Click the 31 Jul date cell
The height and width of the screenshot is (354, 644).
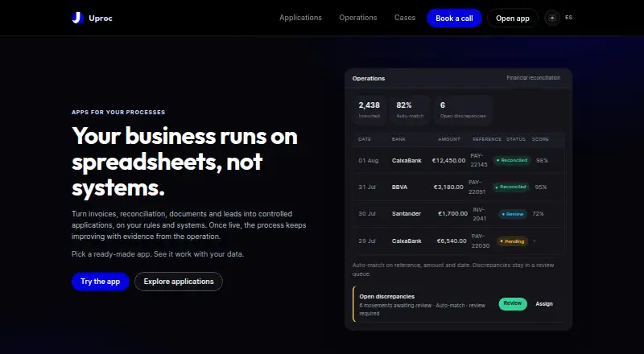(367, 187)
